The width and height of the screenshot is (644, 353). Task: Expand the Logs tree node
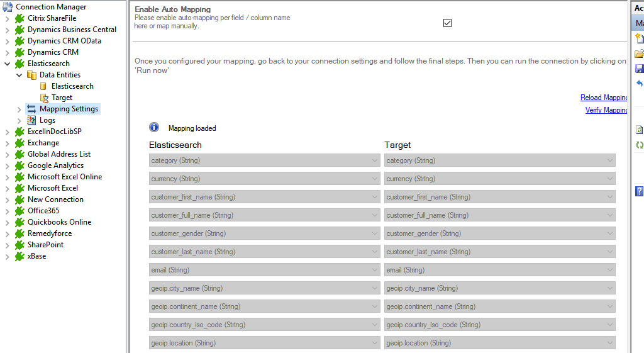click(19, 120)
